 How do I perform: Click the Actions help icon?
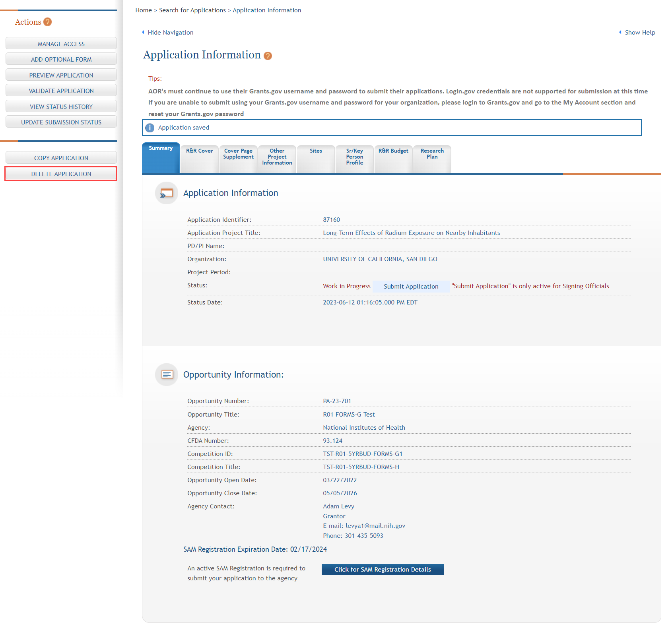(x=48, y=22)
